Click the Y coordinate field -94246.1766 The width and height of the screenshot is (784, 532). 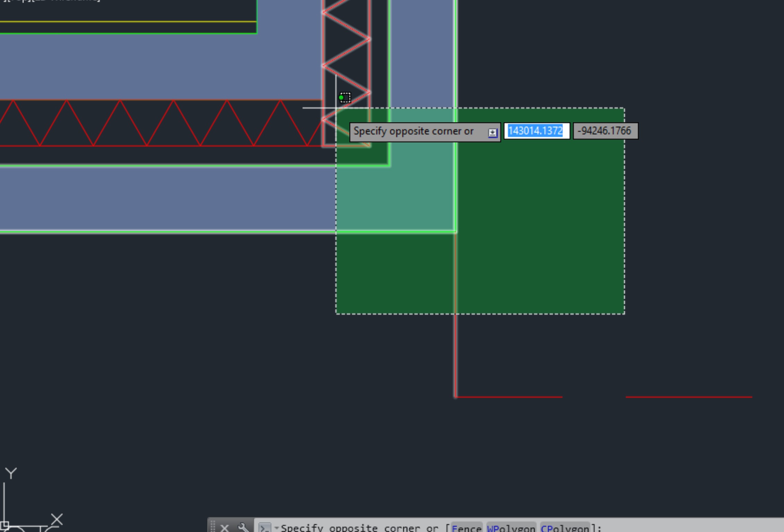coord(606,131)
